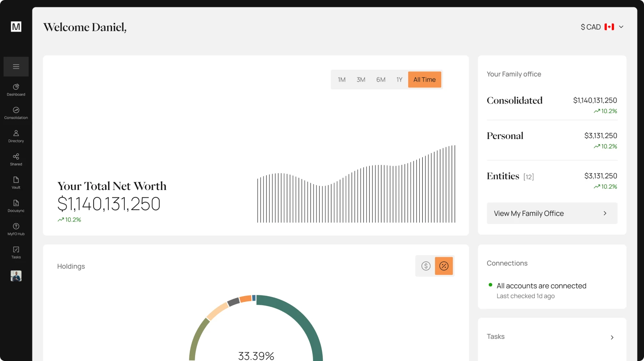This screenshot has width=644, height=361.
Task: Open the user profile photo thumbnail
Action: coord(16,276)
